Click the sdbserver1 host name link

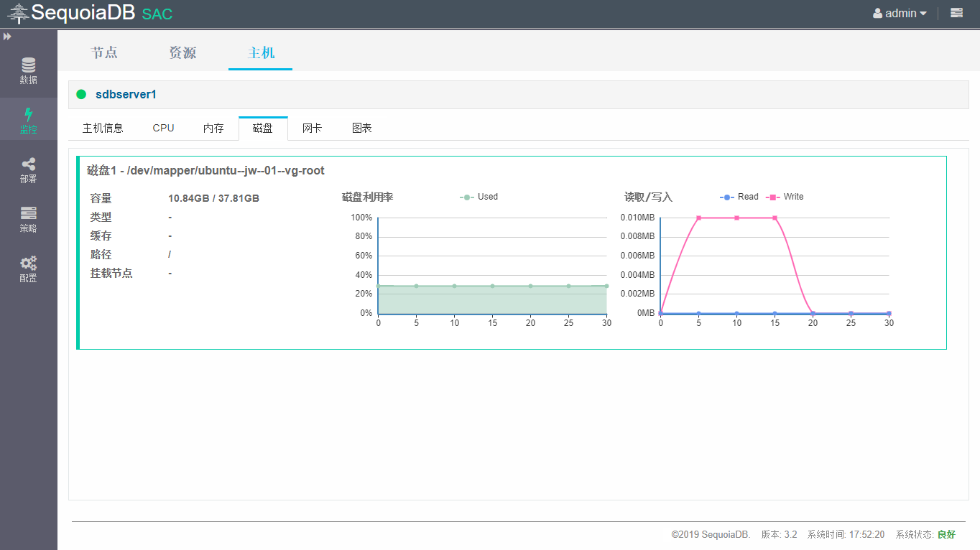[x=126, y=94]
